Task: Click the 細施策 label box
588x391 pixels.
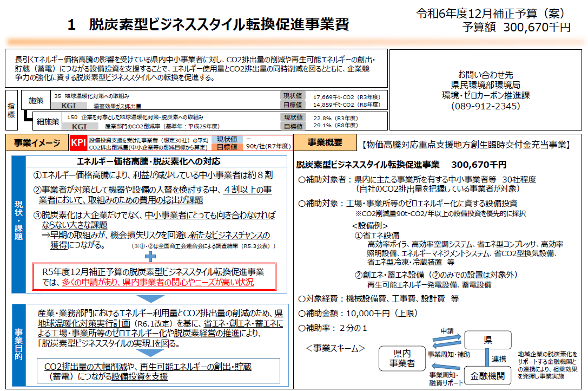Action: (x=48, y=121)
